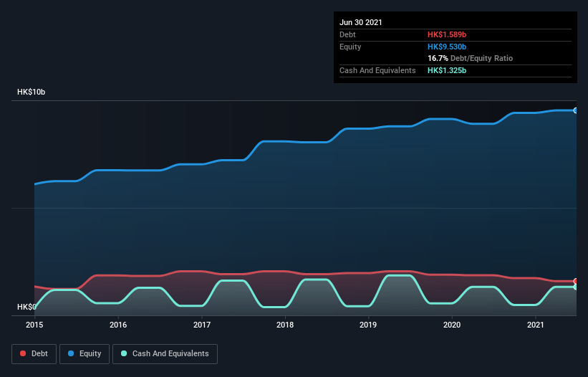Click the 2018 x-axis label
Screen dimensions: 588x377
[285, 325]
